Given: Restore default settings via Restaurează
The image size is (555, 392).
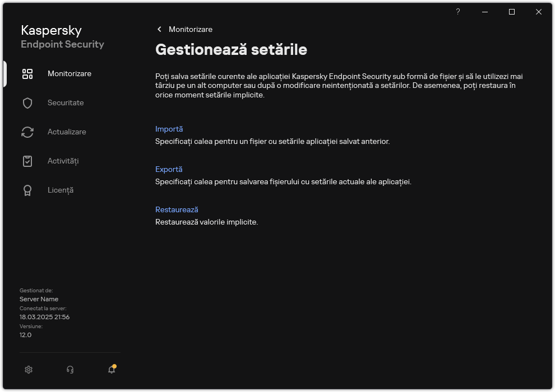Looking at the screenshot, I should coord(176,209).
